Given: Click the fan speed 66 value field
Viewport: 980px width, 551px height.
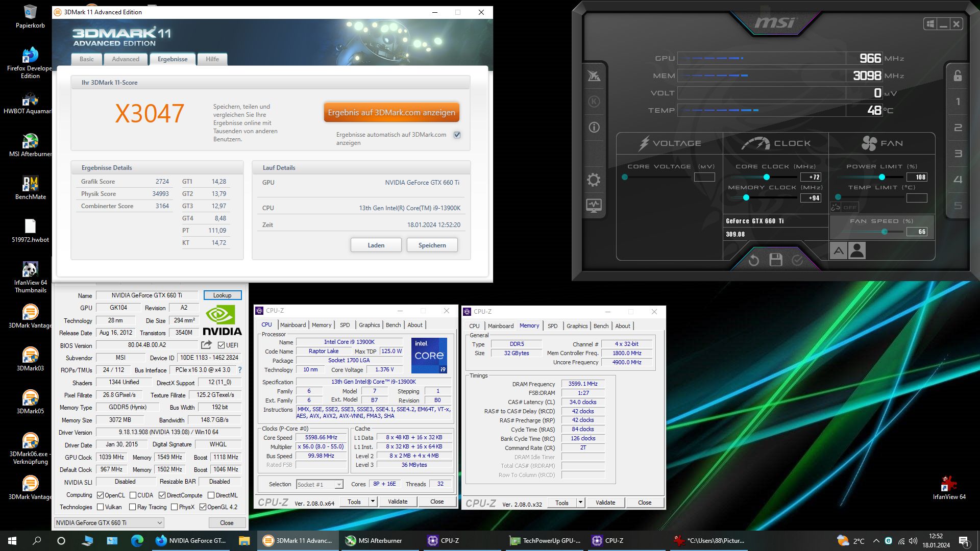Looking at the screenshot, I should coord(917,232).
